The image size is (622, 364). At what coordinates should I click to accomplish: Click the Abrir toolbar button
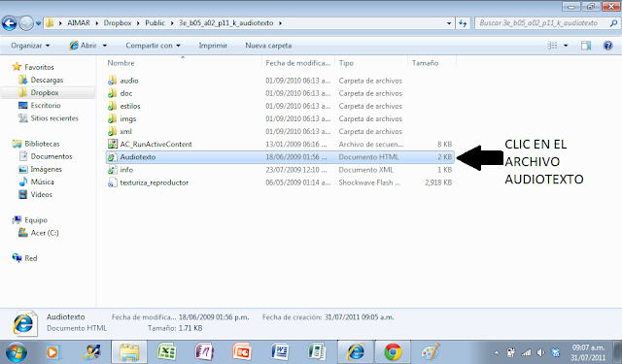pos(84,46)
